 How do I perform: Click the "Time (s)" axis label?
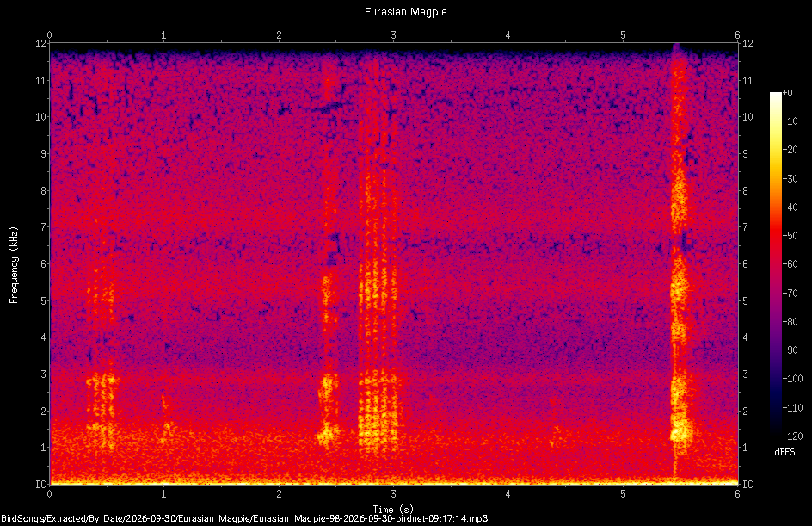[393, 510]
